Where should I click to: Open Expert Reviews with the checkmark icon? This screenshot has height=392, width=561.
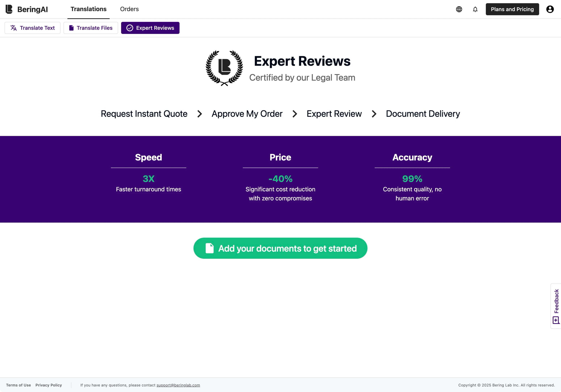(150, 28)
